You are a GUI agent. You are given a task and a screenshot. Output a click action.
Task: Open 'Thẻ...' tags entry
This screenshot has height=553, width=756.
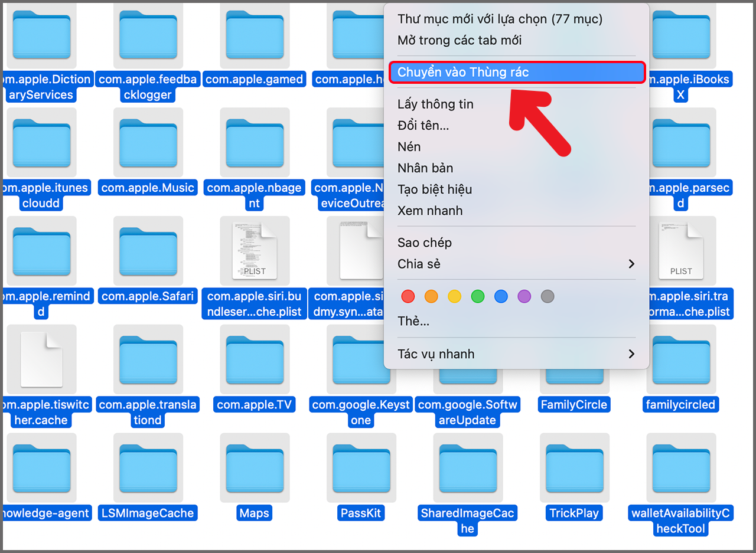[x=516, y=321]
